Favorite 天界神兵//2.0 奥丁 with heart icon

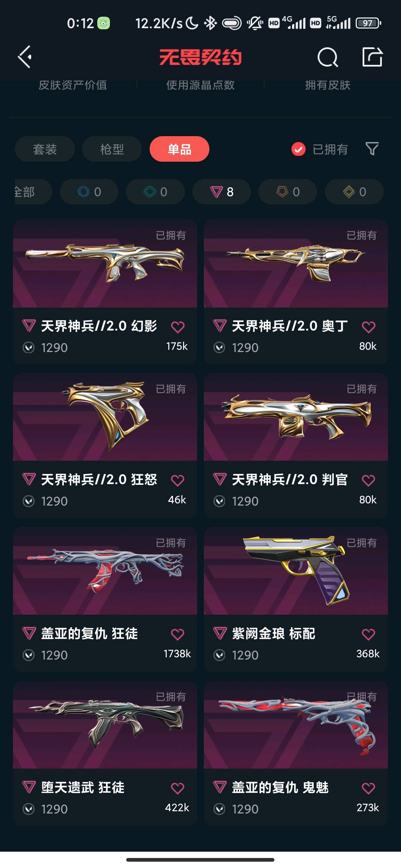[368, 327]
